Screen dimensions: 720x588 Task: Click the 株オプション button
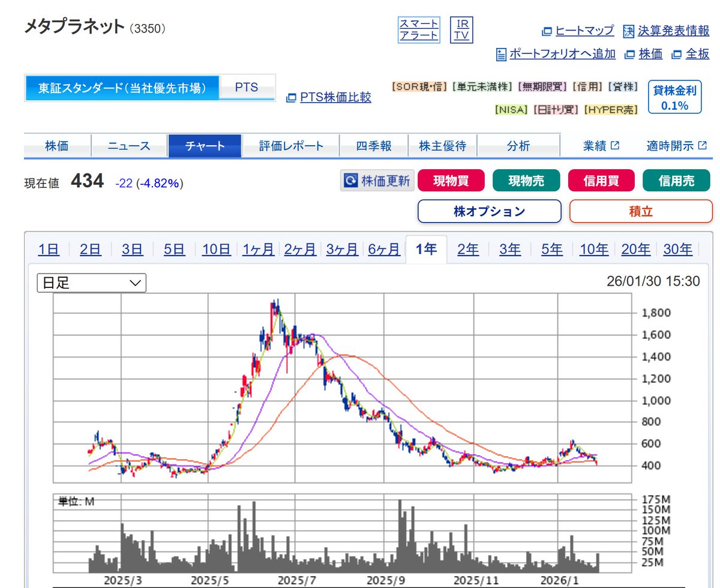tap(490, 211)
